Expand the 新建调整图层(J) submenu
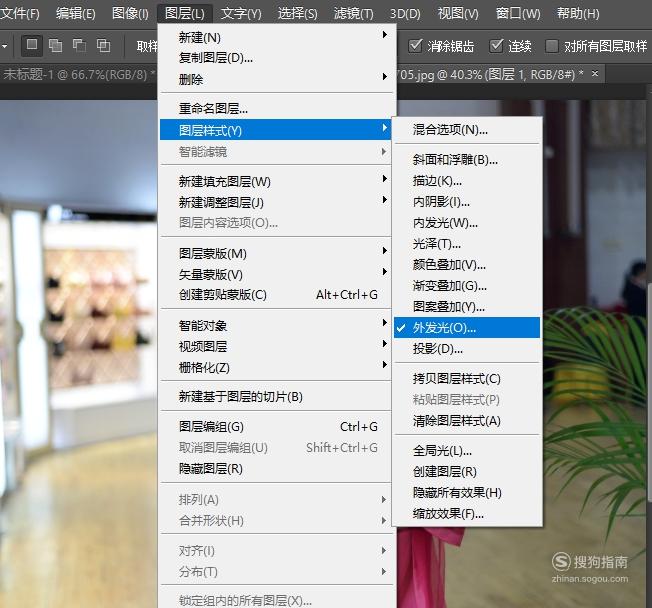 tap(275, 203)
